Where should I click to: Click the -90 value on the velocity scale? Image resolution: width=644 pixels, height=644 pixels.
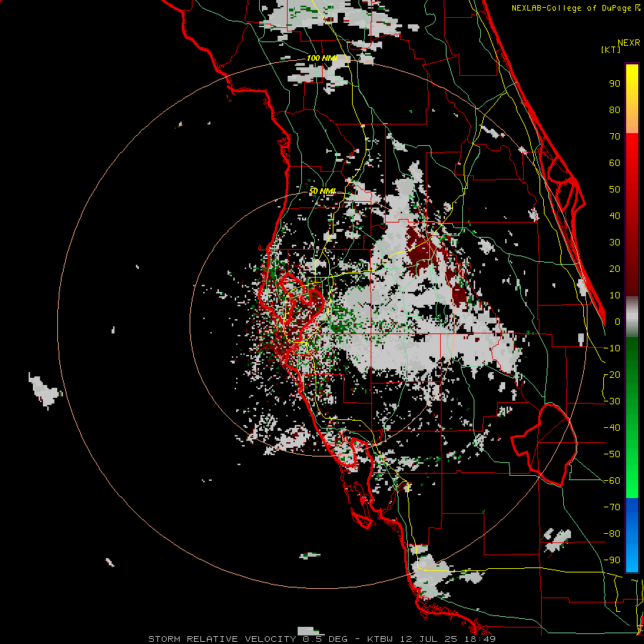612,560
